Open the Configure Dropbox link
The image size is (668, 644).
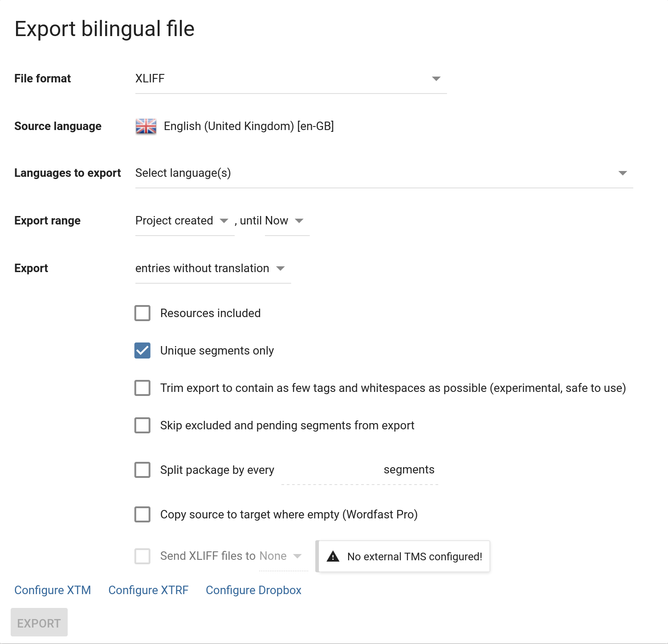pos(253,590)
